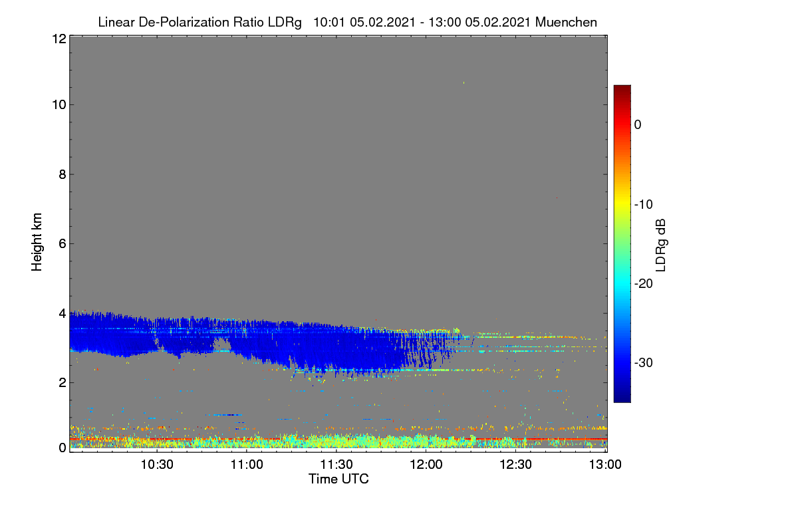The width and height of the screenshot is (798, 532).
Task: Click the 0 label beside the colorbar
Action: click(638, 124)
